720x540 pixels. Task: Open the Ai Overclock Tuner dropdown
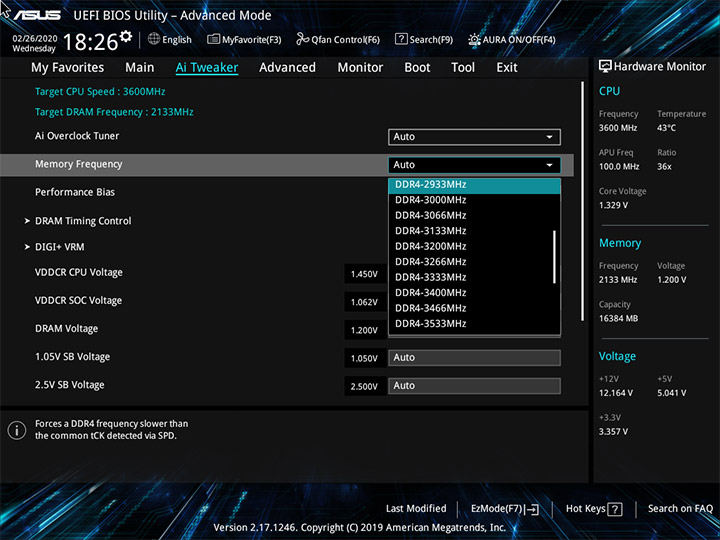[x=474, y=137]
